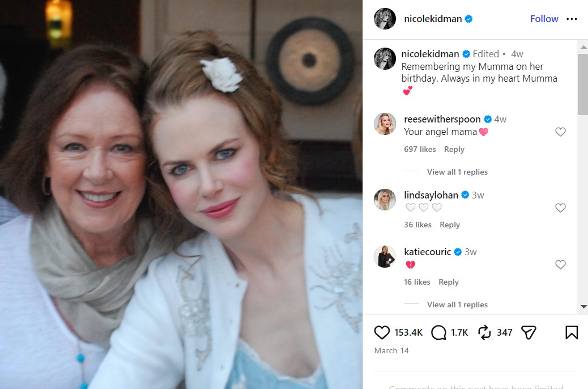Share the post with paper plane icon
Viewport: 588px width, 389px height.
coord(528,332)
